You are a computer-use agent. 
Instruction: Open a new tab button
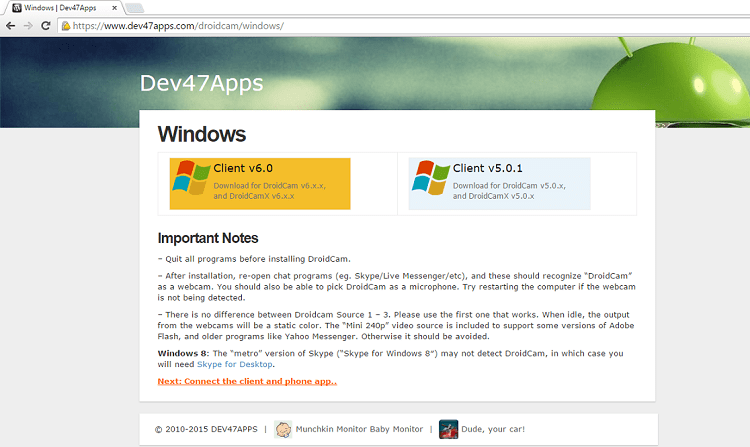pos(134,8)
